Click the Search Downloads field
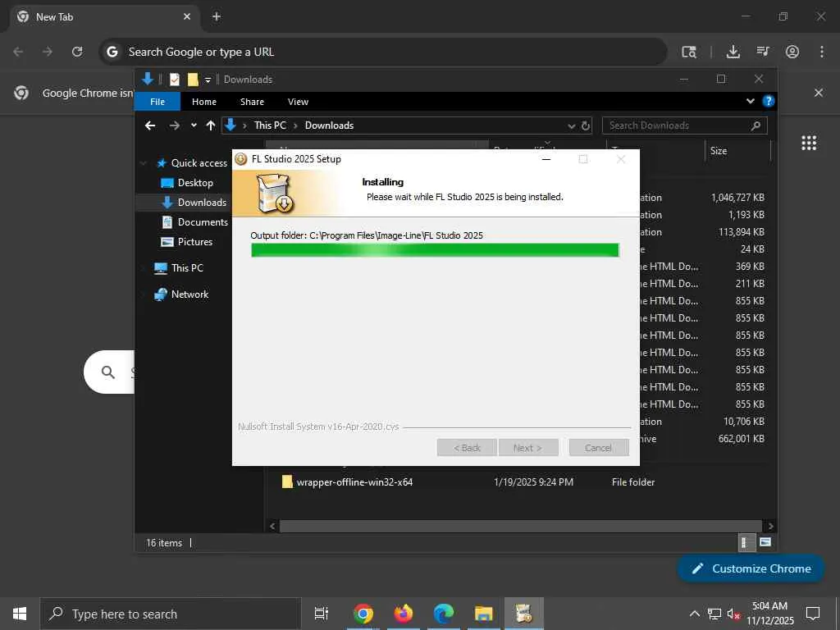 (685, 126)
